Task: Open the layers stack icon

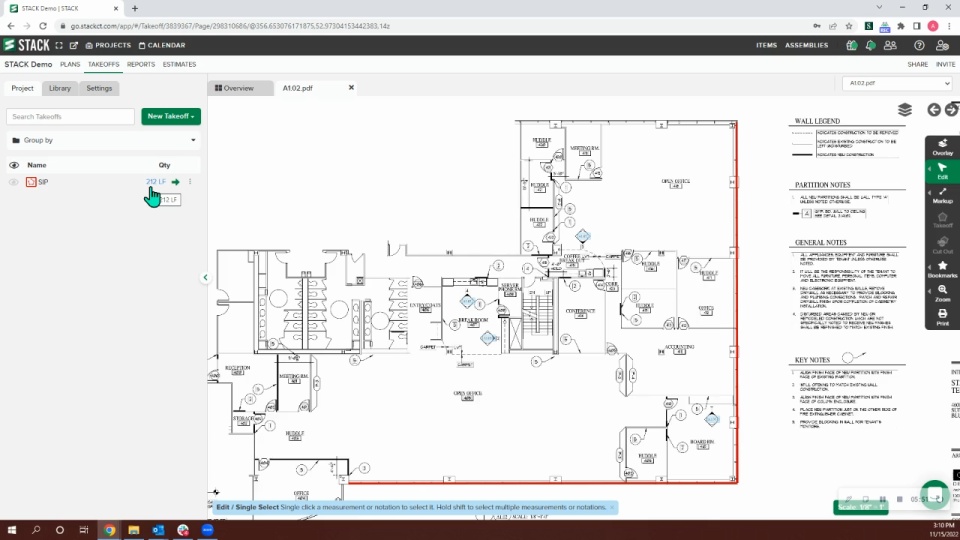Action: (x=905, y=110)
